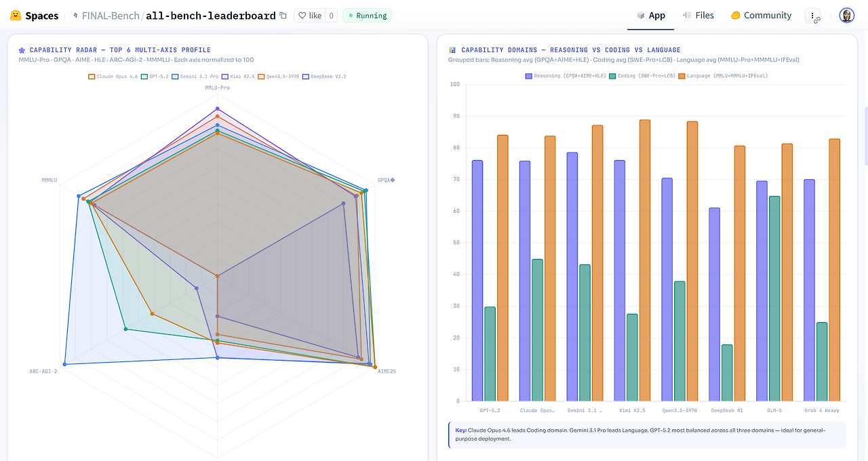Click the page vertical scrollbar
This screenshot has width=868, height=461.
(865, 136)
